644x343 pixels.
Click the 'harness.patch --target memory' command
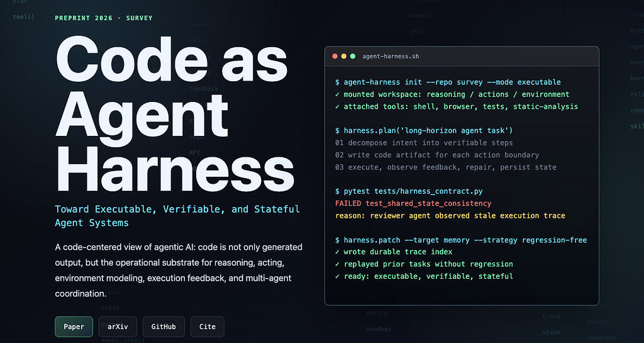[x=461, y=240]
